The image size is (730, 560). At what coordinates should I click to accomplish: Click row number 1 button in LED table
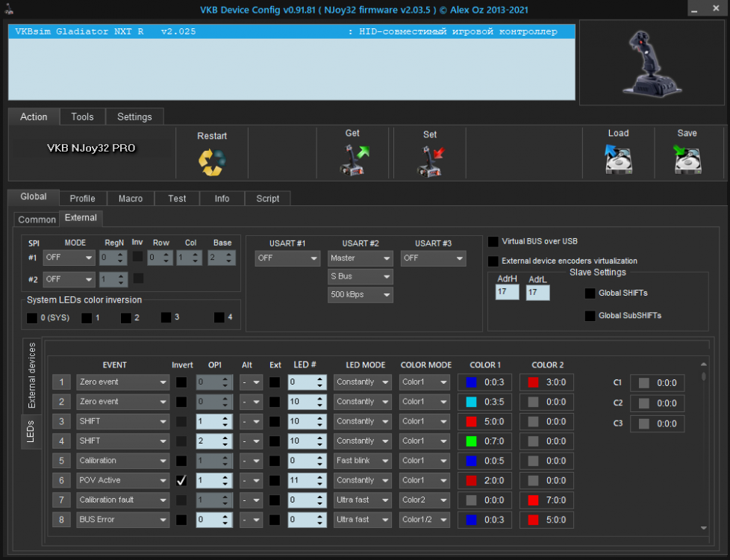(x=62, y=382)
